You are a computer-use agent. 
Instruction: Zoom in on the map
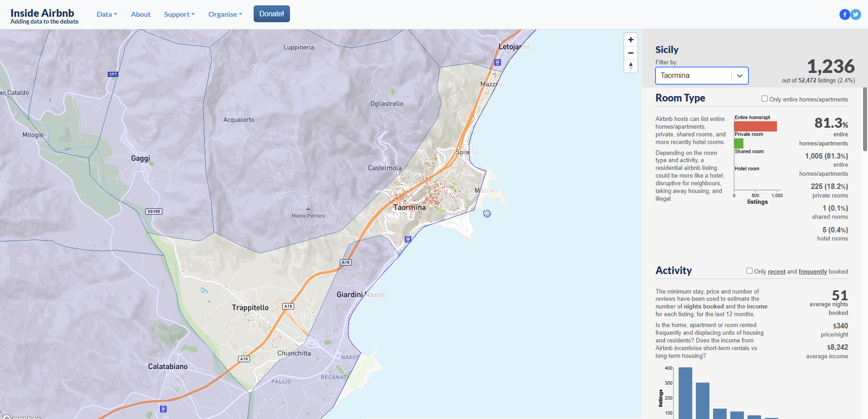(x=631, y=40)
